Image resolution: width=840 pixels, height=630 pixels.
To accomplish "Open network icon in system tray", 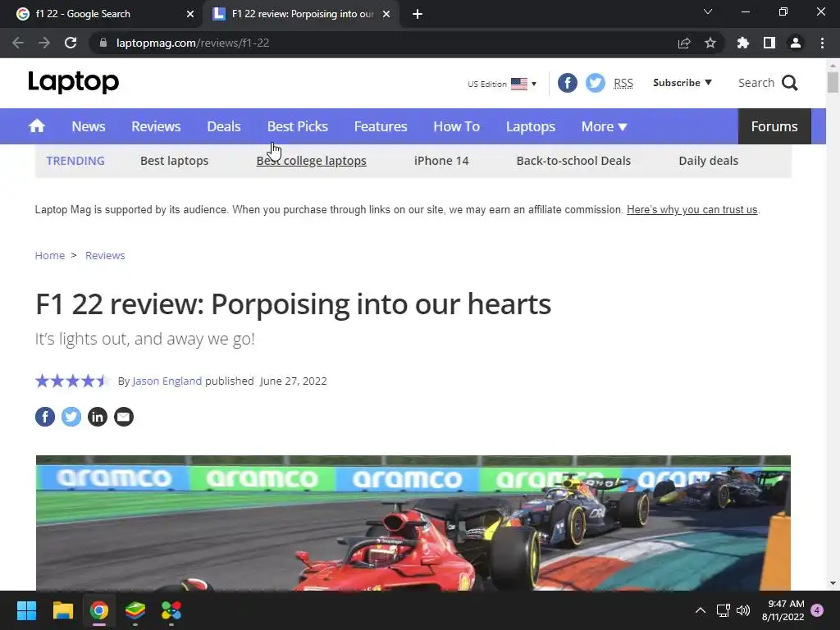I will [723, 610].
